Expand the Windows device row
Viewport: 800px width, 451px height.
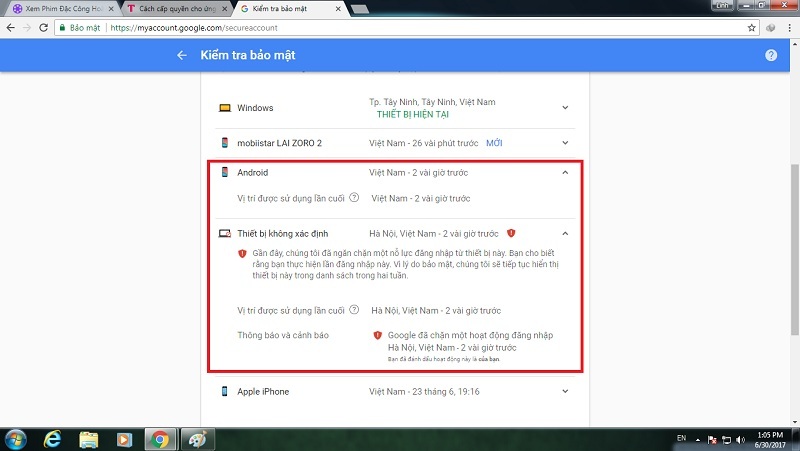pos(565,108)
